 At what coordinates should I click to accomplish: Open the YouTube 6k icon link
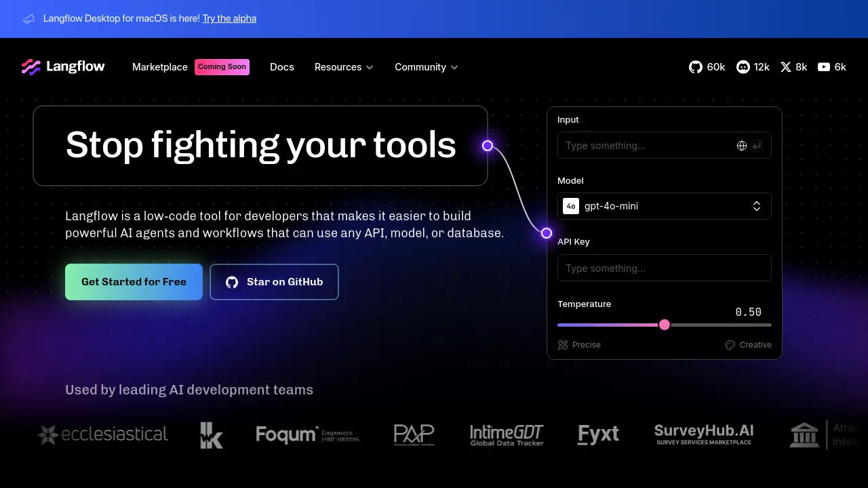pyautogui.click(x=832, y=67)
